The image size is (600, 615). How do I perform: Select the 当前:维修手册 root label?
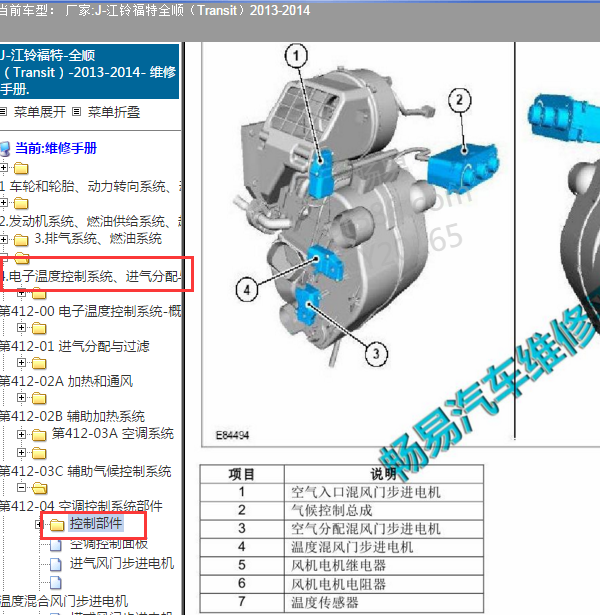tap(56, 148)
